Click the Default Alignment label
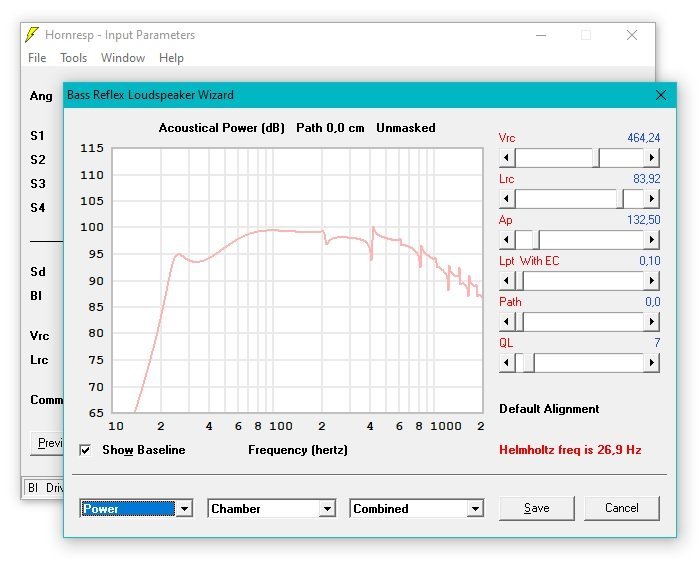This screenshot has height=563, width=699. pos(549,409)
